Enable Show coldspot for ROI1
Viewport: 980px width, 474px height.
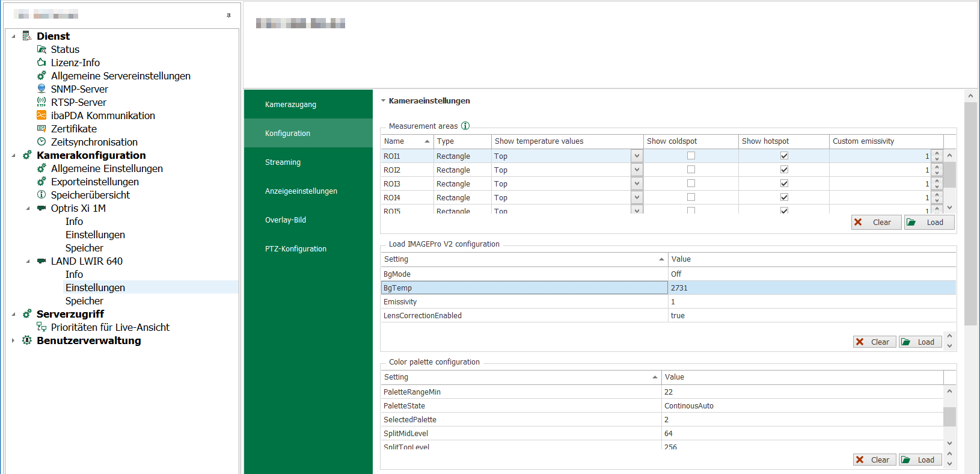pos(691,156)
